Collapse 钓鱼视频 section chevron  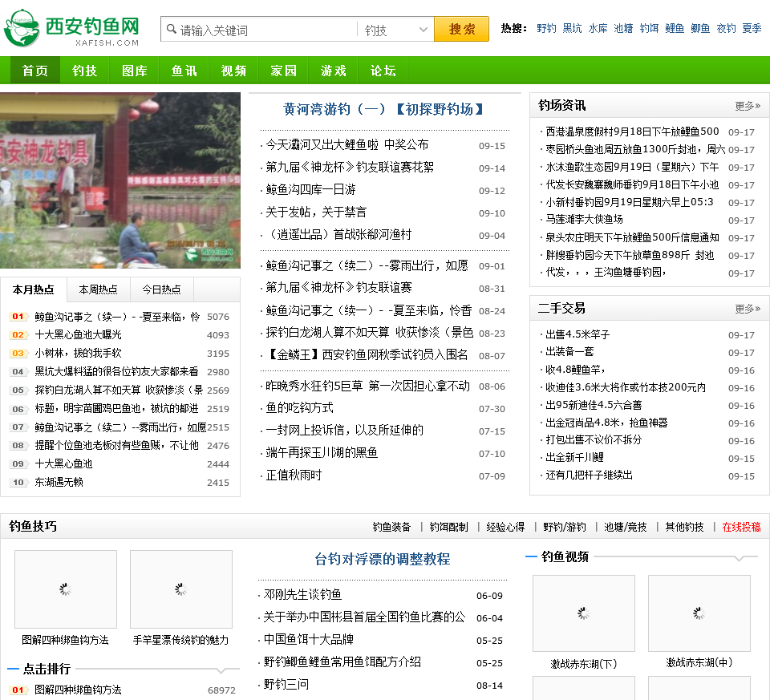tap(740, 559)
